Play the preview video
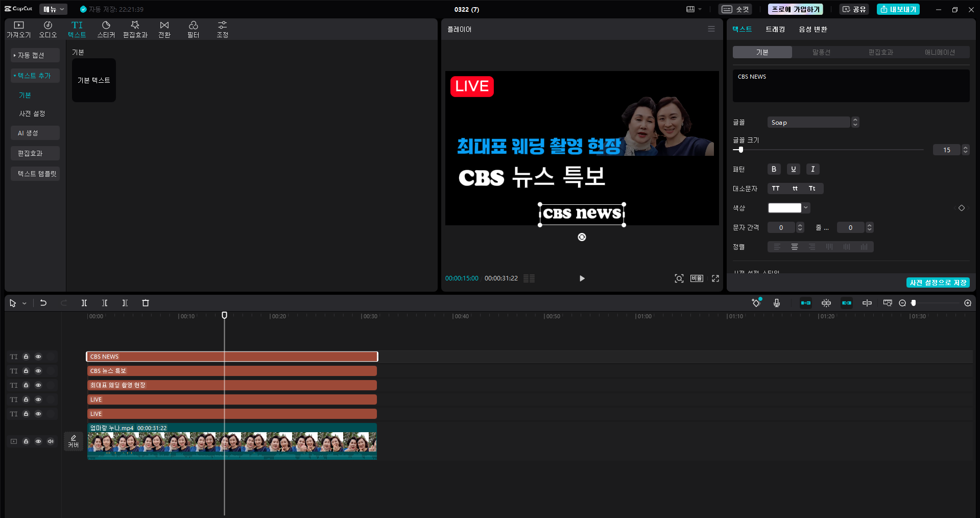980x518 pixels. click(582, 278)
